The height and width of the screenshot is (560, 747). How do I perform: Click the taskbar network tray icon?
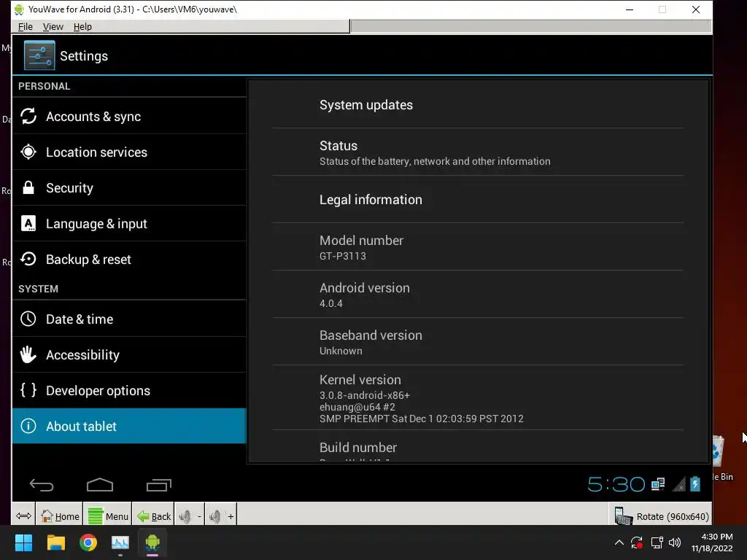657,542
